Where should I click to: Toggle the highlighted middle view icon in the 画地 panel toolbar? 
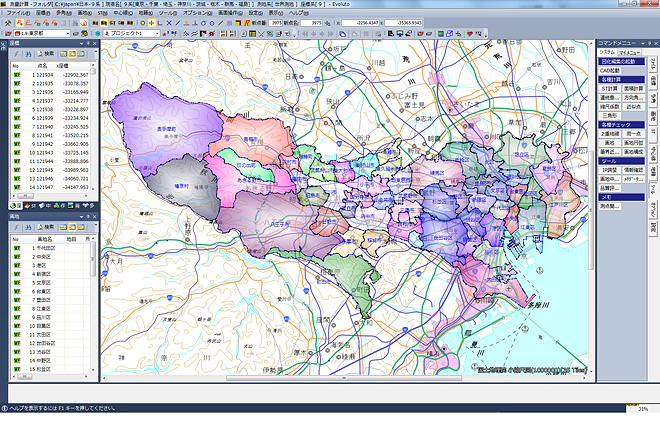pos(72,227)
